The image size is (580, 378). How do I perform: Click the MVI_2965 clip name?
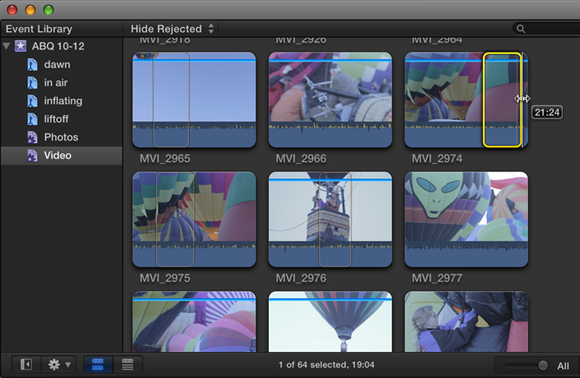pos(165,159)
